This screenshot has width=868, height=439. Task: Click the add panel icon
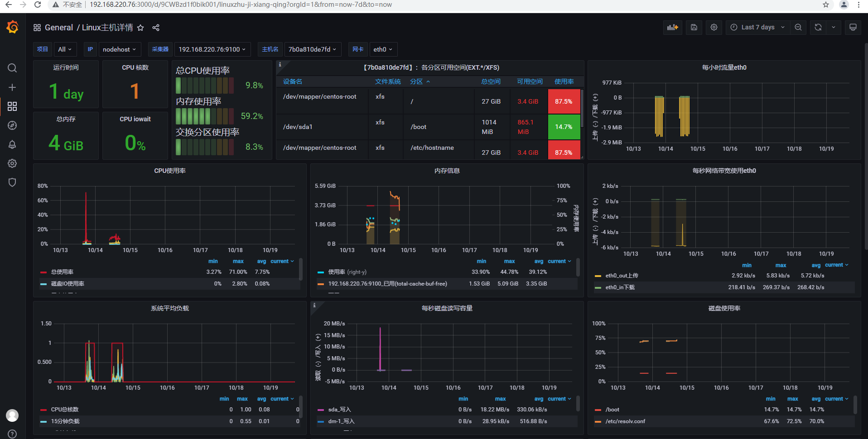[x=672, y=27]
